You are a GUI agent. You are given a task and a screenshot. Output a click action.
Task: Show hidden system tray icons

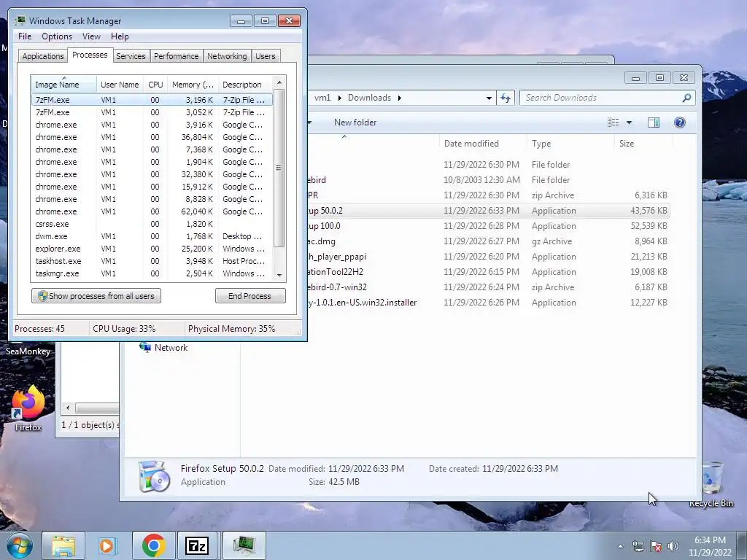[x=620, y=547]
